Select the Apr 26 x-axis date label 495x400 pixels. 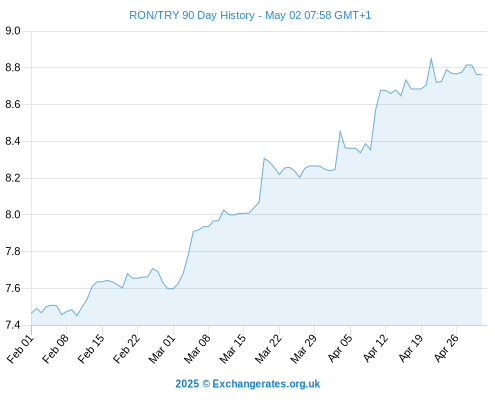click(446, 349)
